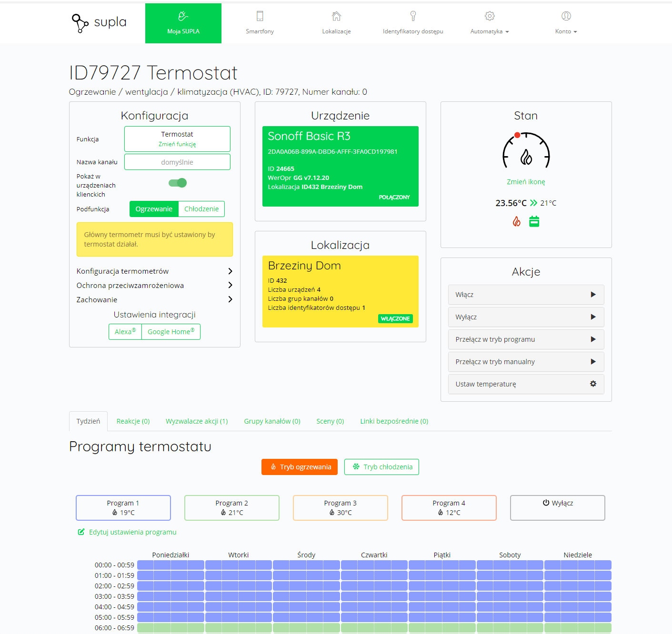This screenshot has width=672, height=634.
Task: Switch to Reakcje (0) tab
Action: (133, 421)
